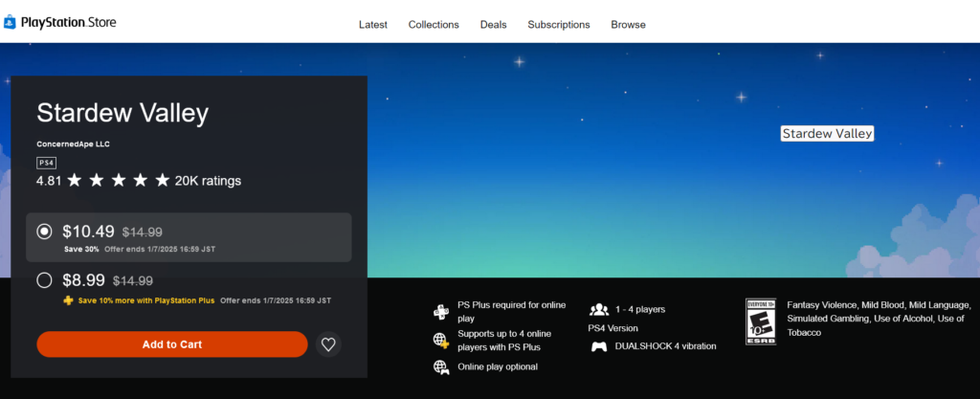Image resolution: width=980 pixels, height=399 pixels.
Task: Click the PlayStation Store wordmark
Action: 69,22
